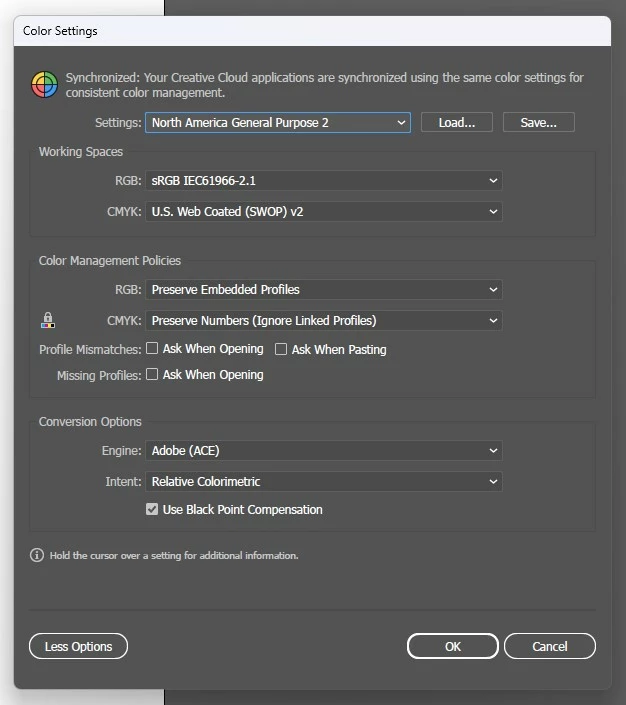Viewport: 626px width, 705px height.
Task: Confirm settings with OK button
Action: tap(453, 646)
